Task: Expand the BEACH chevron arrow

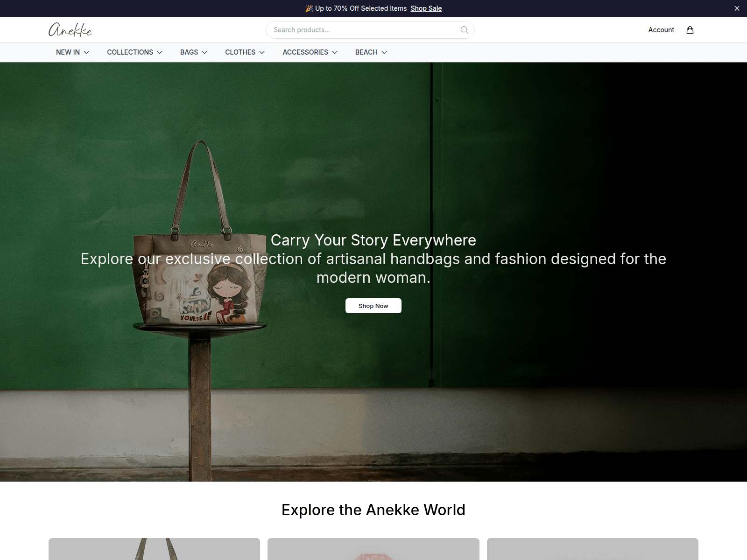Action: [x=384, y=52]
